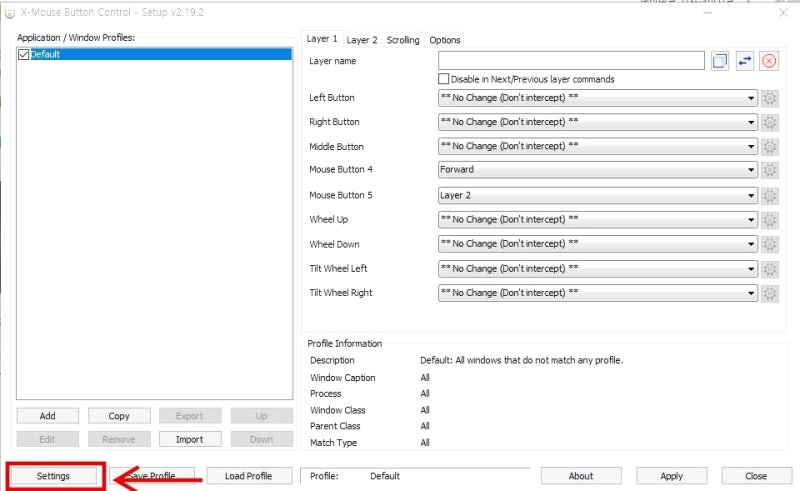
Task: Open gear settings for Tilt Wheel Right
Action: [x=769, y=293]
